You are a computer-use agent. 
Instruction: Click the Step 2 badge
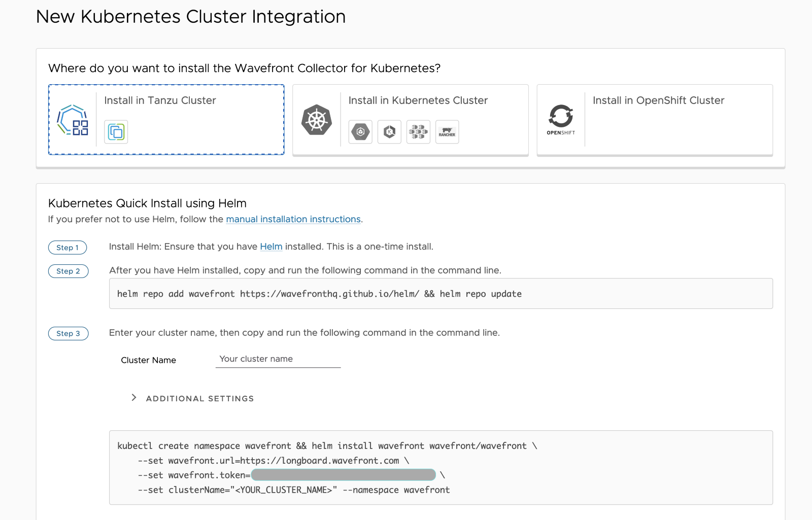[68, 271]
